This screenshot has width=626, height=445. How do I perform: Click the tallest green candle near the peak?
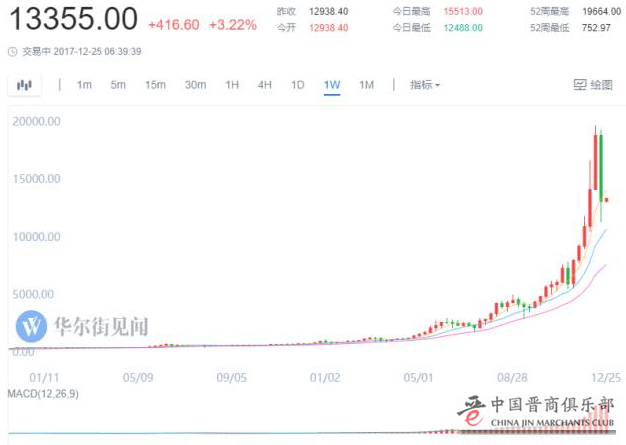(601, 165)
